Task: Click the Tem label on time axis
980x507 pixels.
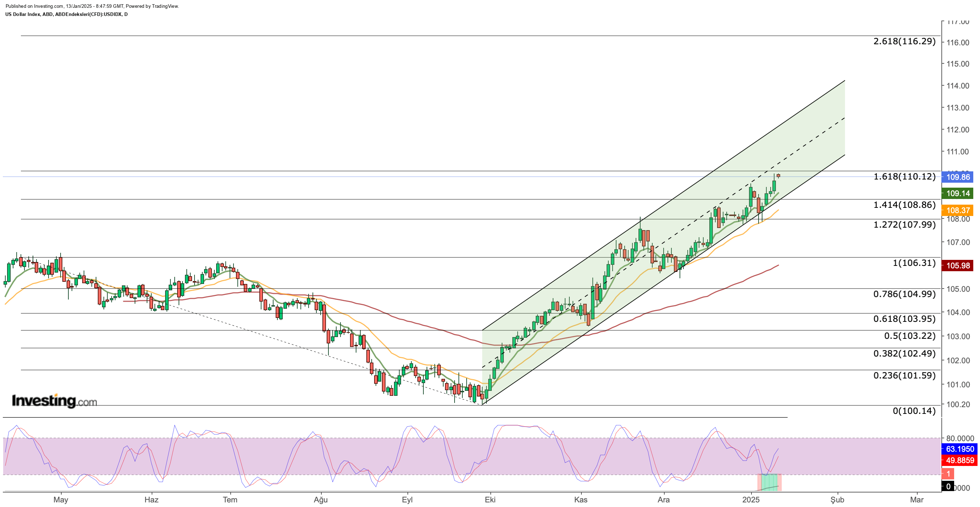Action: (230, 500)
